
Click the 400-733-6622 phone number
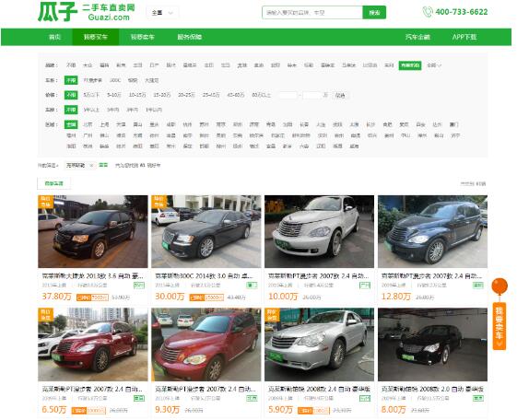tap(462, 12)
